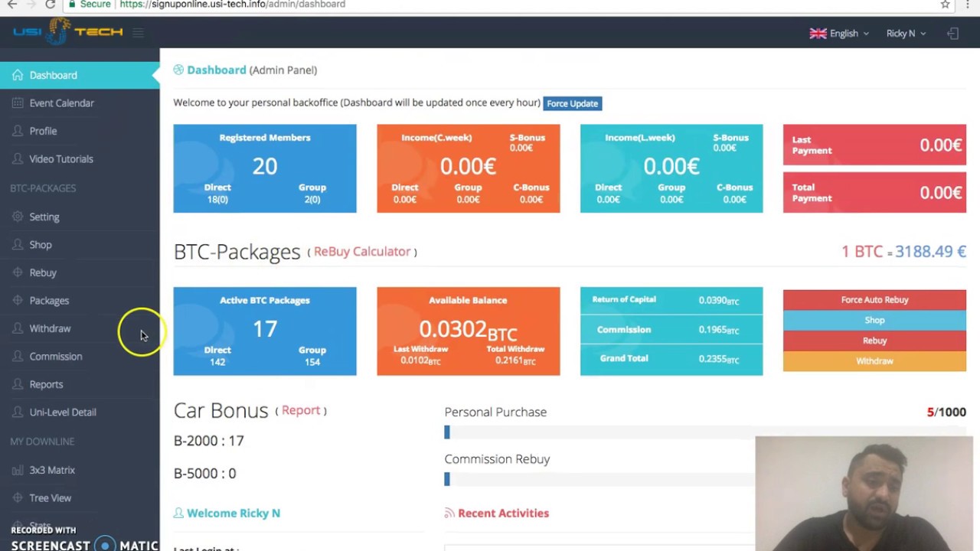Image resolution: width=980 pixels, height=551 pixels.
Task: Click the user icon beside Welcome Ricky N
Action: (178, 514)
